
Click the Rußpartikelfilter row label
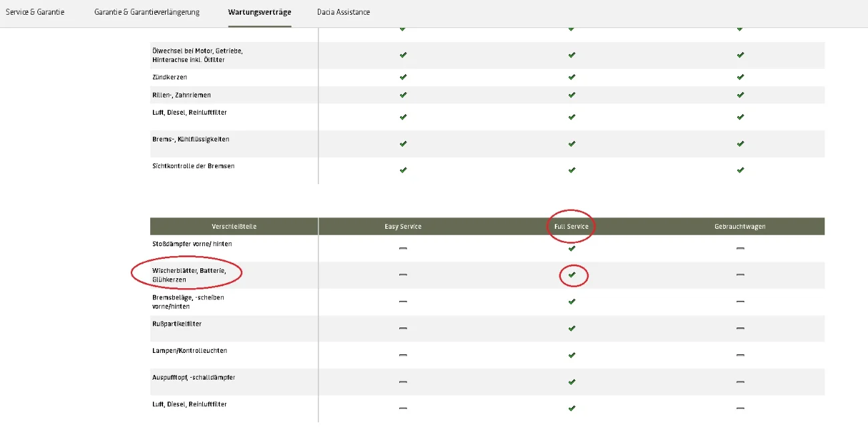click(x=177, y=324)
